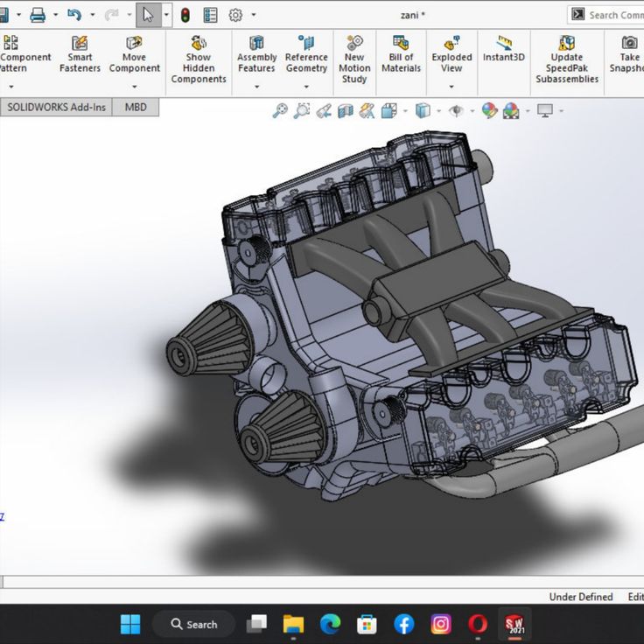
Task: Expand View Settings dropdown arrow
Action: 561,111
